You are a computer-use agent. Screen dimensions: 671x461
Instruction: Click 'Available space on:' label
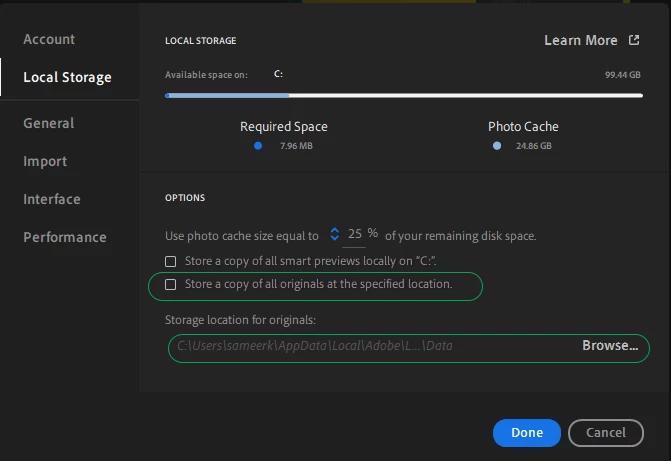[x=206, y=75]
